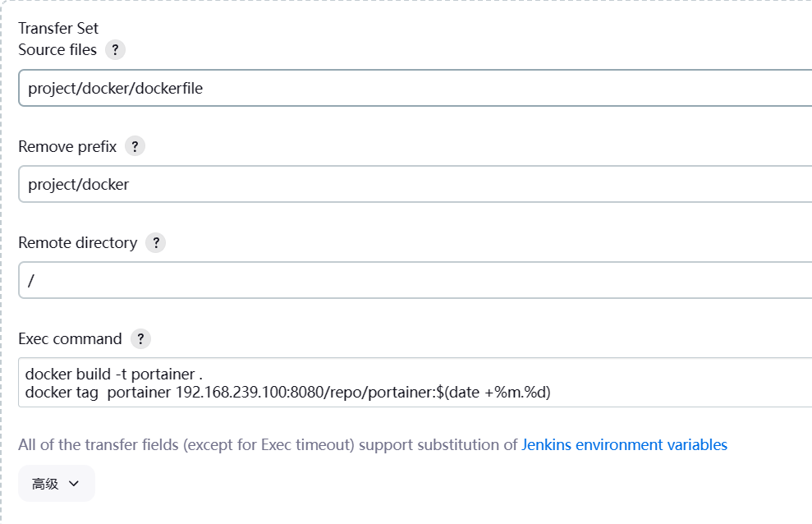Click the Remove prefix label text
Viewport: 812px width, 524px height.
pos(67,146)
